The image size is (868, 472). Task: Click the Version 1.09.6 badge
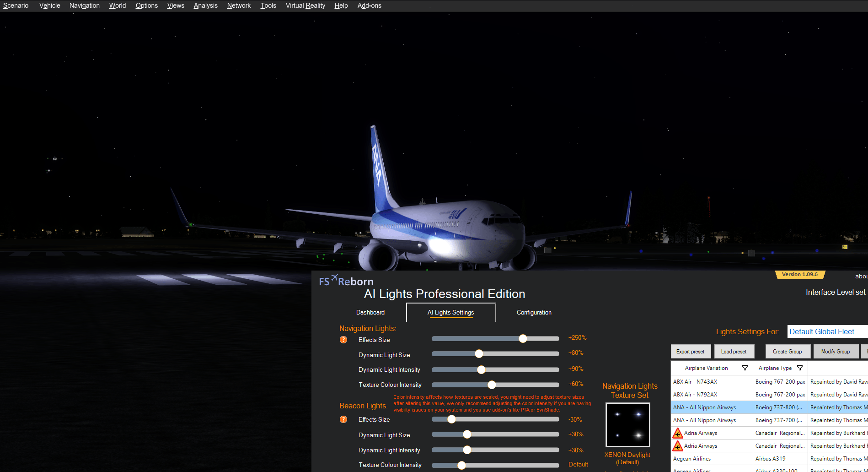800,274
